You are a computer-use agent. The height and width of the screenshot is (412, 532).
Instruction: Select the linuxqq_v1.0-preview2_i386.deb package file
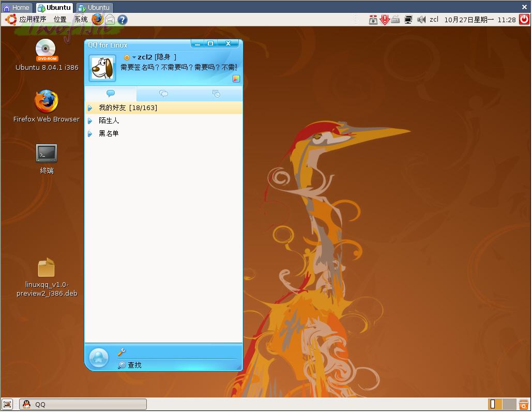coord(47,277)
